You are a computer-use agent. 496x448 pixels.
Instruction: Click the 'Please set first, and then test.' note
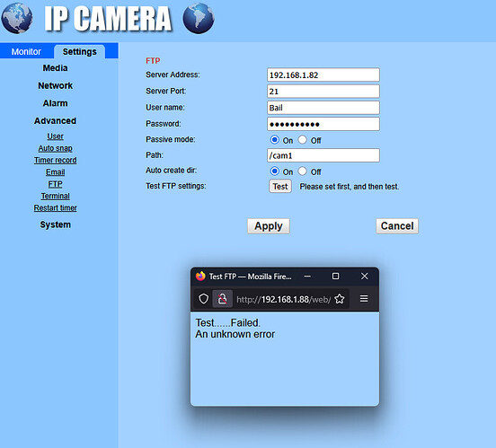(350, 187)
